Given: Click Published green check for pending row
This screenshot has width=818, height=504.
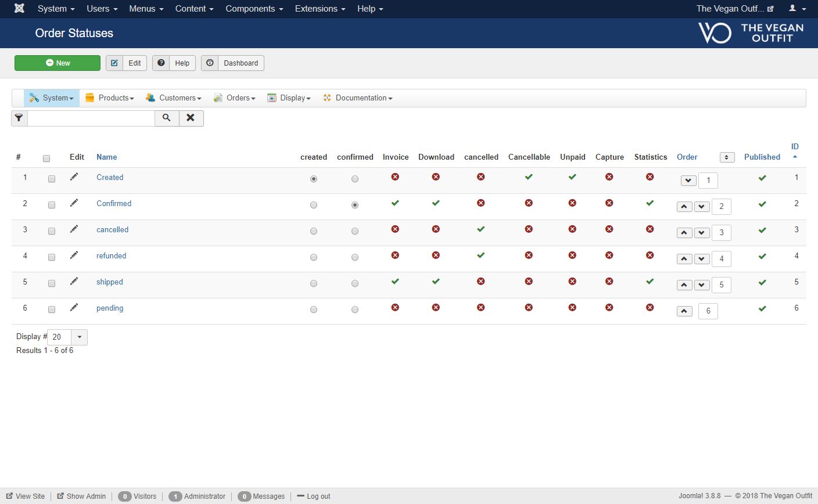Looking at the screenshot, I should (x=762, y=308).
